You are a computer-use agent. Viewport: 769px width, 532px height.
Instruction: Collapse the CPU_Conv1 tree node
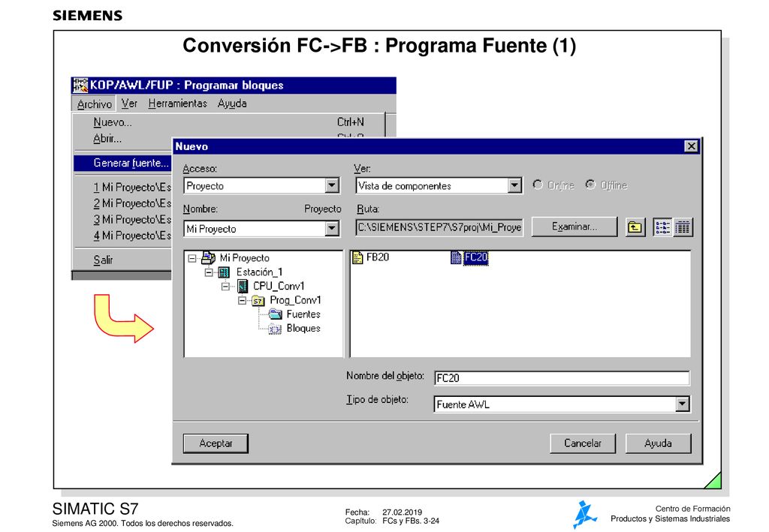(x=225, y=287)
